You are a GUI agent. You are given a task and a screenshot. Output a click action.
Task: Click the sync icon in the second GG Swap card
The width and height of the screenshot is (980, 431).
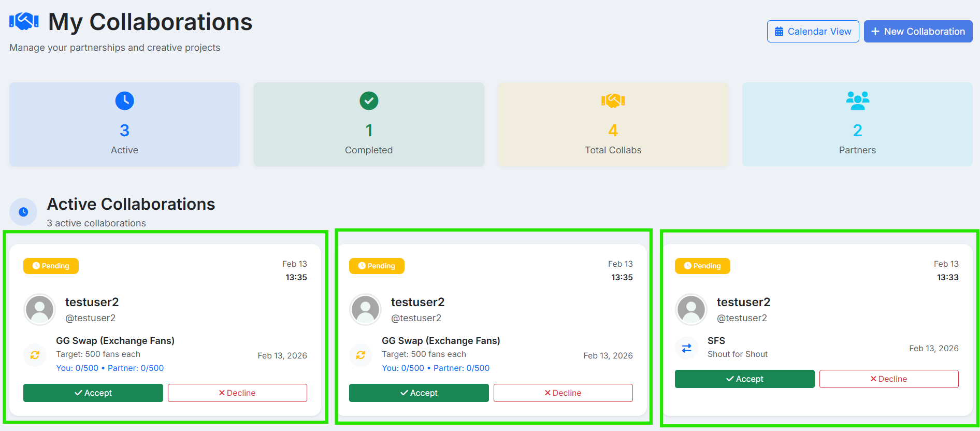(x=361, y=355)
